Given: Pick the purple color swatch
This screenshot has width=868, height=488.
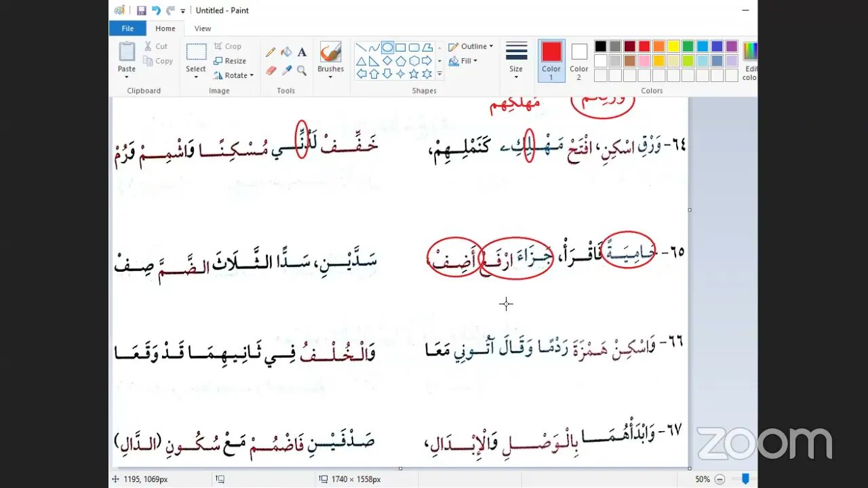Looking at the screenshot, I should coord(732,46).
